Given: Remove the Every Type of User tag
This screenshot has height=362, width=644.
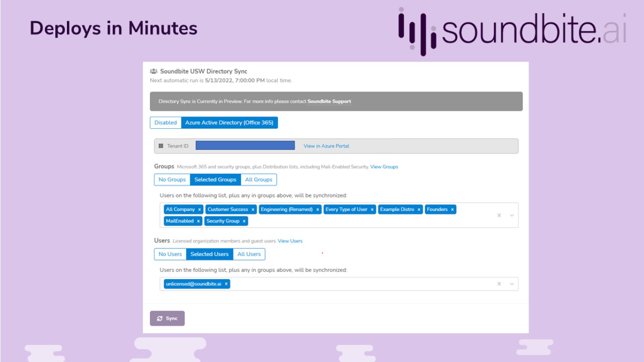Looking at the screenshot, I should pos(372,209).
